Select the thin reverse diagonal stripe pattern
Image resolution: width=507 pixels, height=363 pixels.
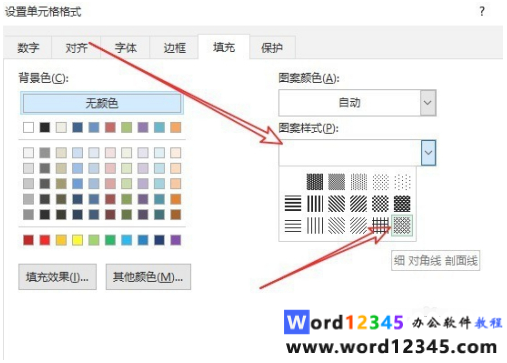click(337, 225)
